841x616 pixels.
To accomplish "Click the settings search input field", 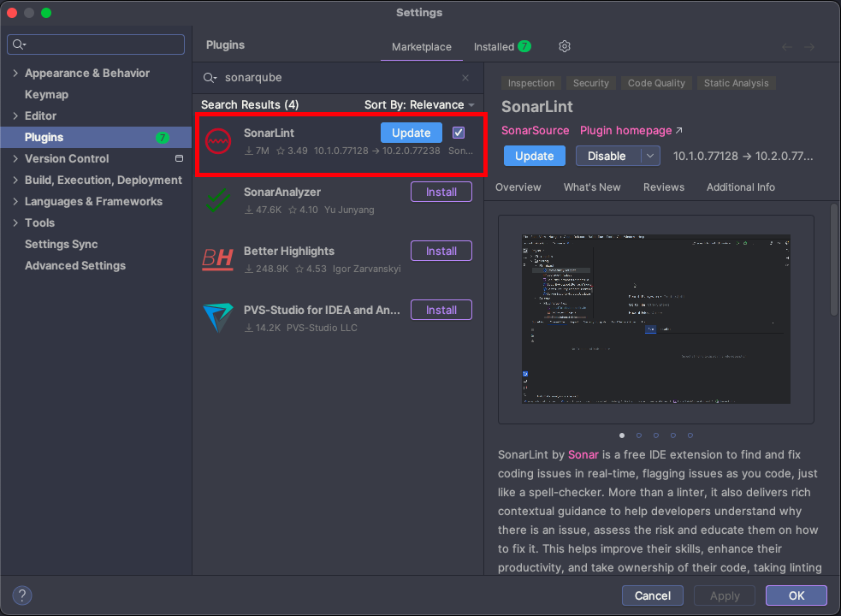I will click(96, 44).
